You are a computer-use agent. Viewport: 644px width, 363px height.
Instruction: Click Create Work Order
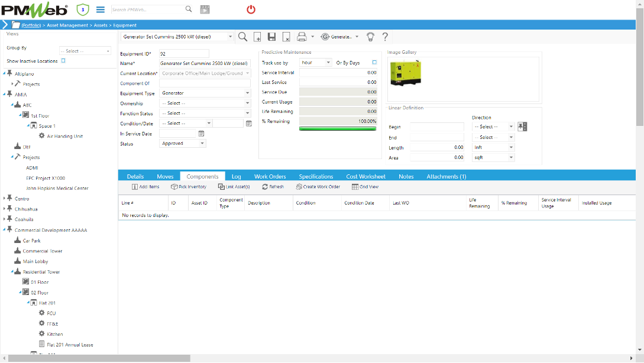pyautogui.click(x=318, y=187)
